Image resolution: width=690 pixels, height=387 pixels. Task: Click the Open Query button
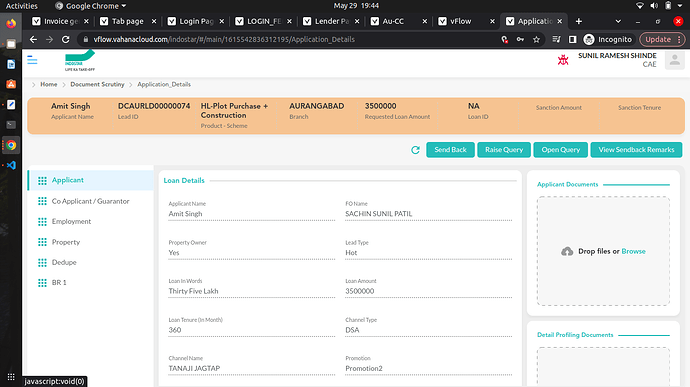[x=561, y=150]
